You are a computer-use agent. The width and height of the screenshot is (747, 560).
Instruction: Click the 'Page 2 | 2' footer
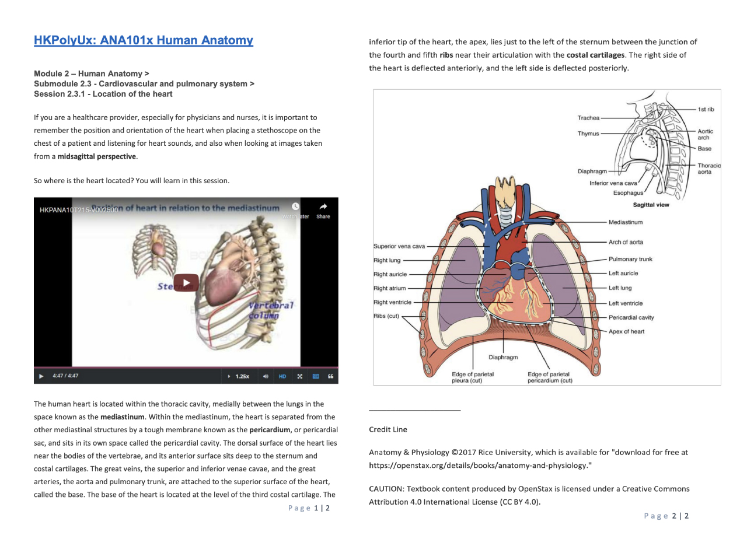666,516
